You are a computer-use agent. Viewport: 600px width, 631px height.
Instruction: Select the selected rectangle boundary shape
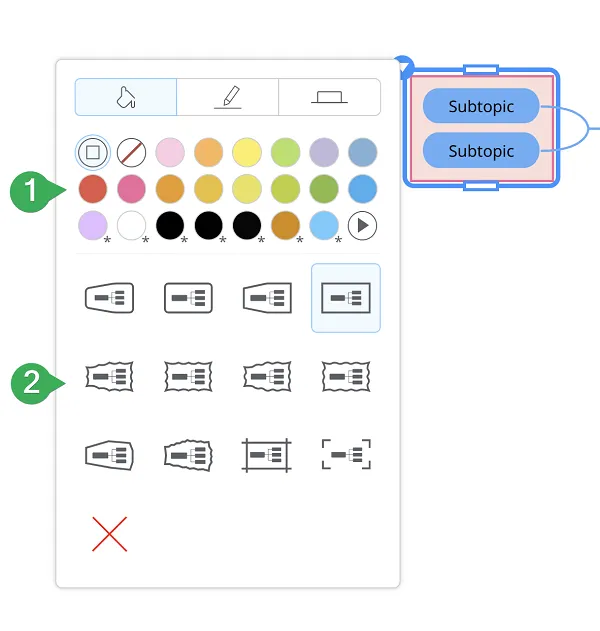[346, 298]
